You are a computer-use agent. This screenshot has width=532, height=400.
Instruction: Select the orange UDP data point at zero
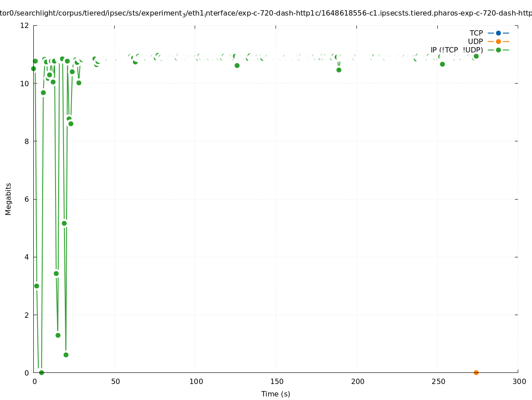pos(476,372)
